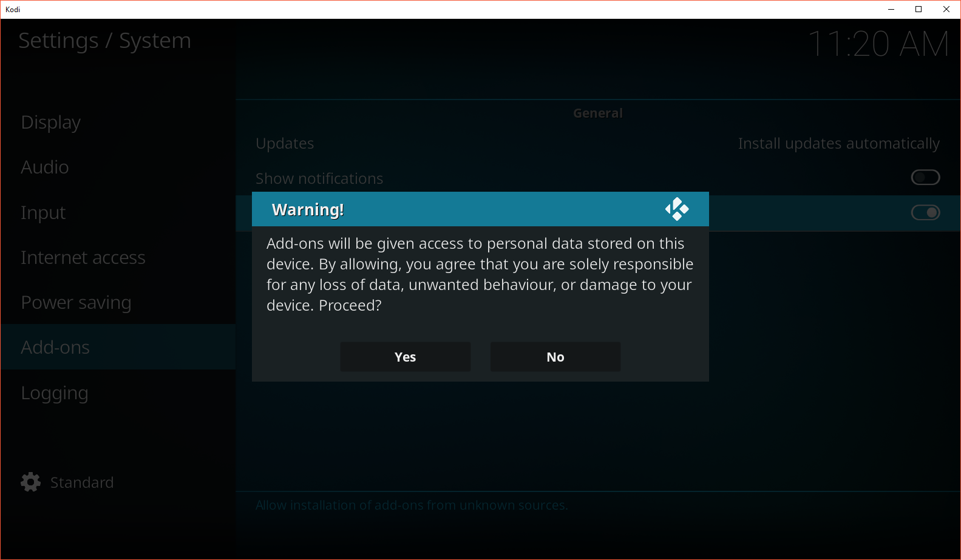Screen dimensions: 961x560
Task: Maximize the Kodi window
Action: pyautogui.click(x=919, y=9)
